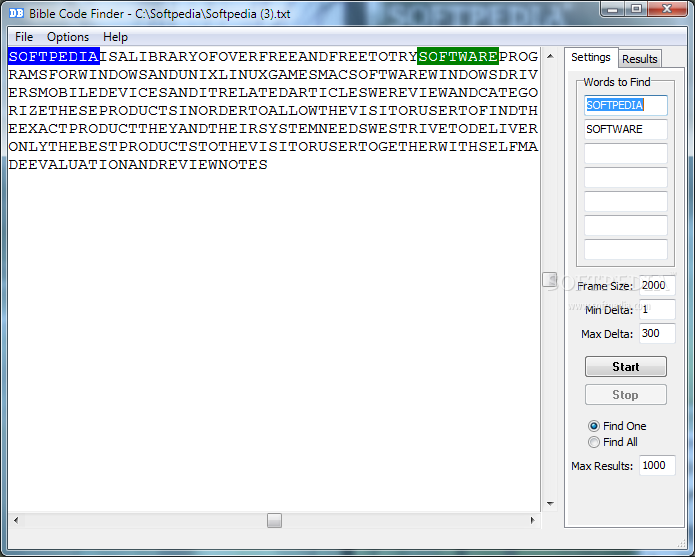Click the horizontal scrollbar left arrow
Viewport: 695px width, 557px height.
16,520
